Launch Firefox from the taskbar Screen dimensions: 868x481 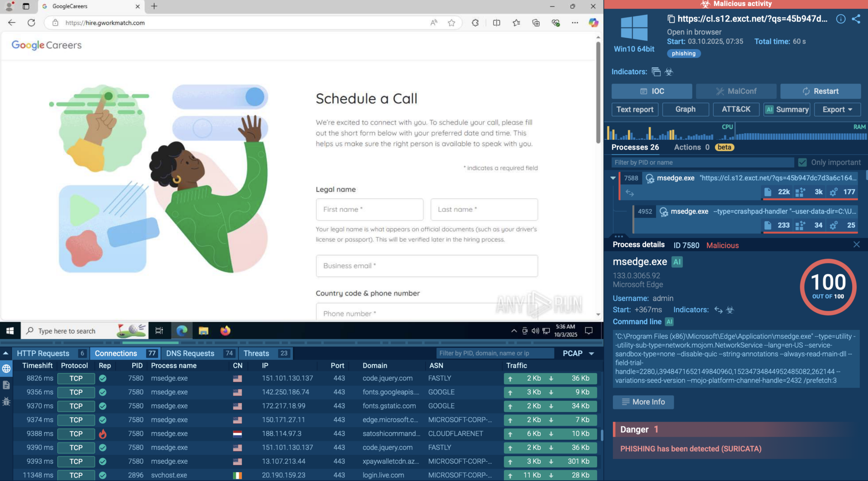click(225, 331)
